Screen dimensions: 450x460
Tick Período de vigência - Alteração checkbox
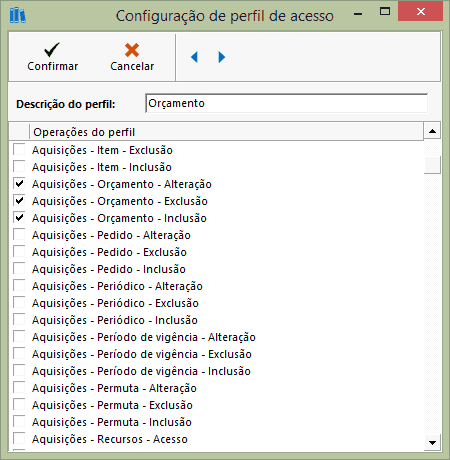[x=19, y=337]
